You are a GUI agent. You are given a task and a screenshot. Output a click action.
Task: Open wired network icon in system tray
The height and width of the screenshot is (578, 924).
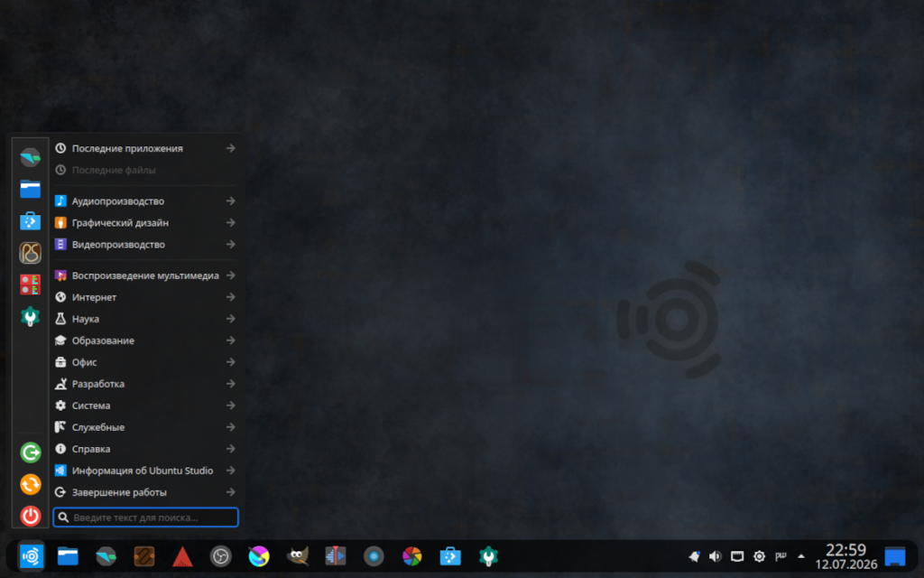tap(737, 556)
